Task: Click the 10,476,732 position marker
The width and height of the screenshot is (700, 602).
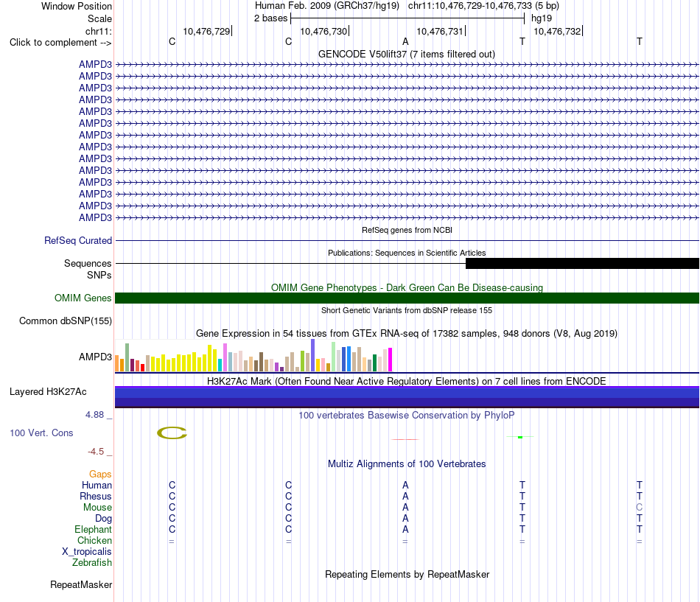Action: (559, 31)
